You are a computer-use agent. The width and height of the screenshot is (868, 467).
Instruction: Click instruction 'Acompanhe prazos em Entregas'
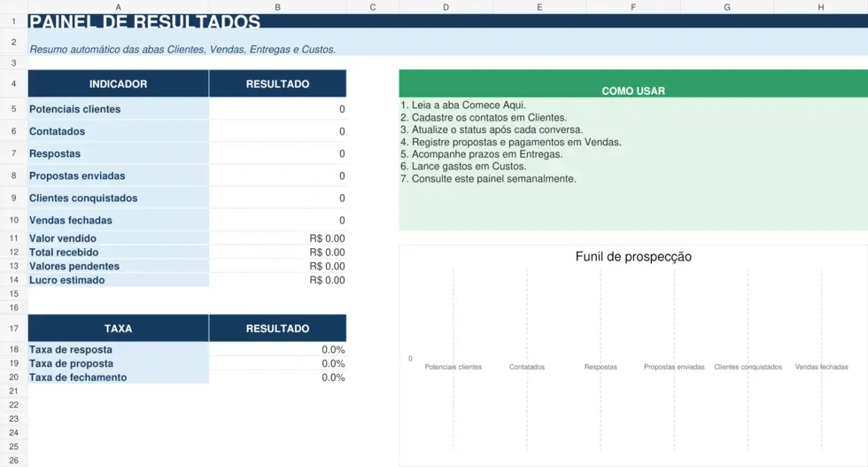pos(482,154)
